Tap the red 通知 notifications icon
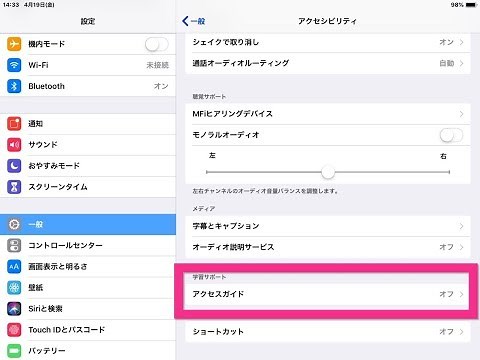 [14, 124]
